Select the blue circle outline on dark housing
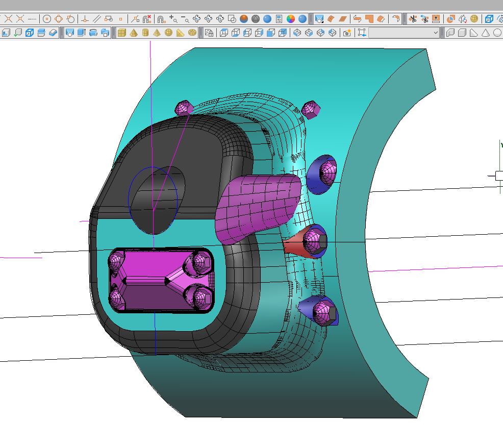Viewport: 503px width, 448px height. click(153, 200)
